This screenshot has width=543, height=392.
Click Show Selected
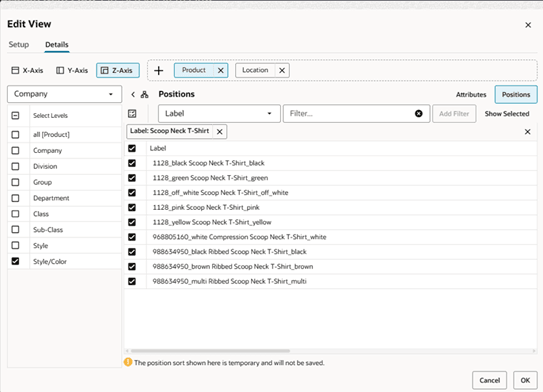(507, 114)
